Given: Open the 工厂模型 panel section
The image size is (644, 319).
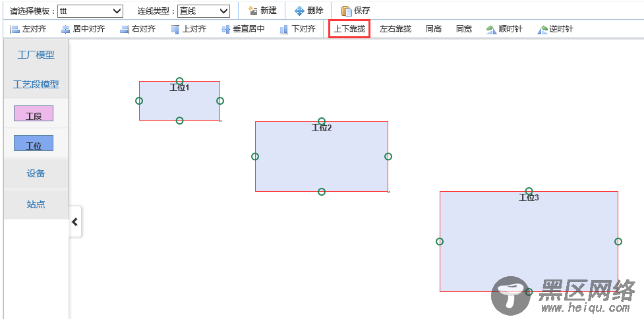Looking at the screenshot, I should (36, 55).
